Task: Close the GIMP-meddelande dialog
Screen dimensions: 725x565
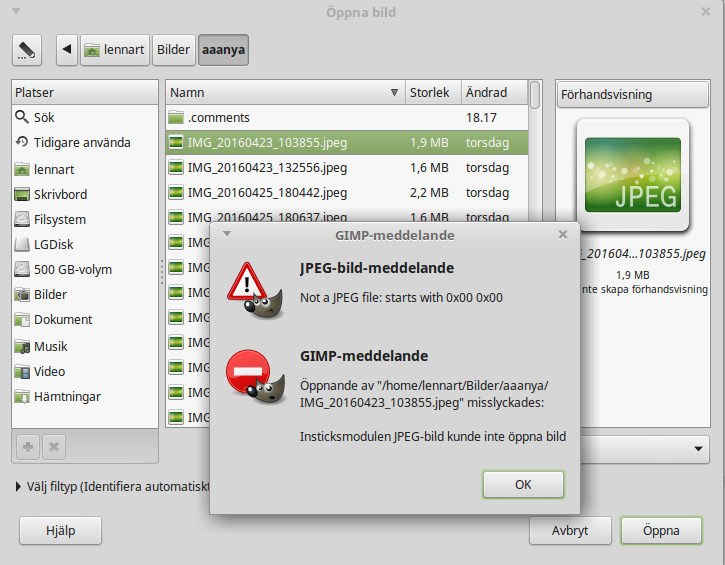Action: click(x=563, y=235)
